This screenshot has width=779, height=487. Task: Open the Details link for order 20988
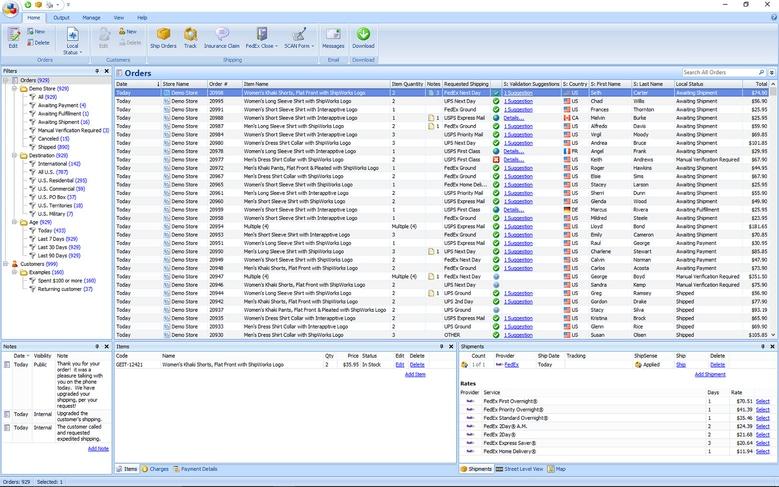[x=514, y=118]
